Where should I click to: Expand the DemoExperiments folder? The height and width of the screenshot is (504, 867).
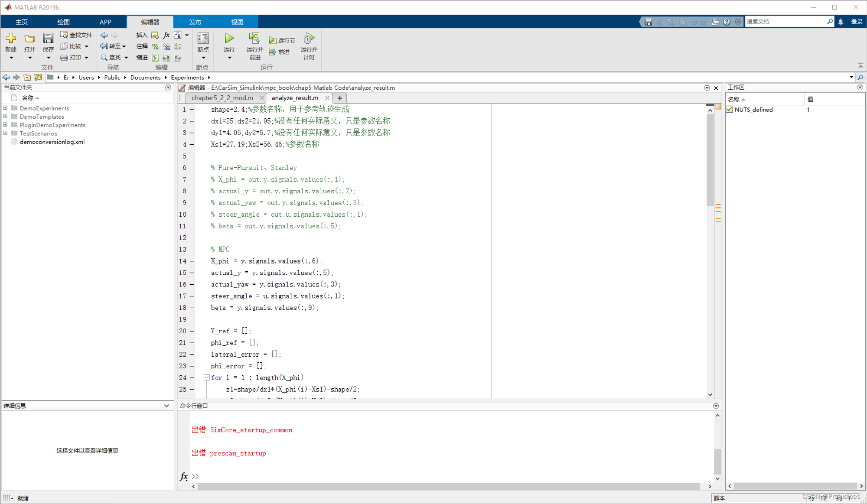(5, 108)
